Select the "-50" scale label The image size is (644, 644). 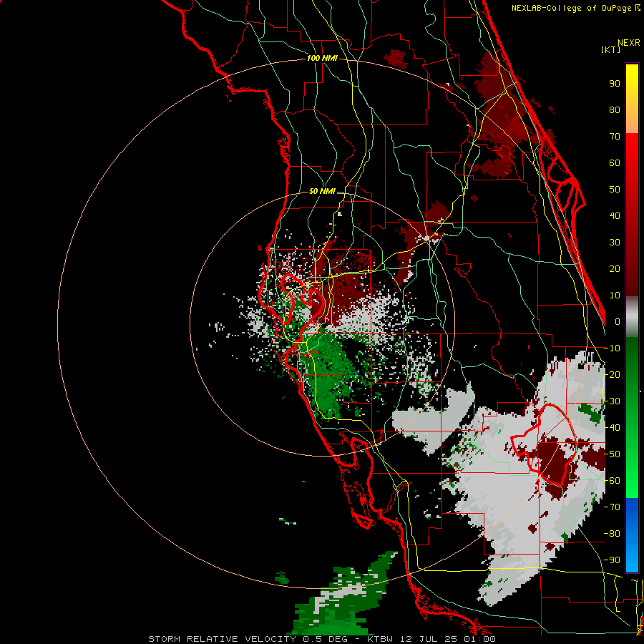(612, 454)
